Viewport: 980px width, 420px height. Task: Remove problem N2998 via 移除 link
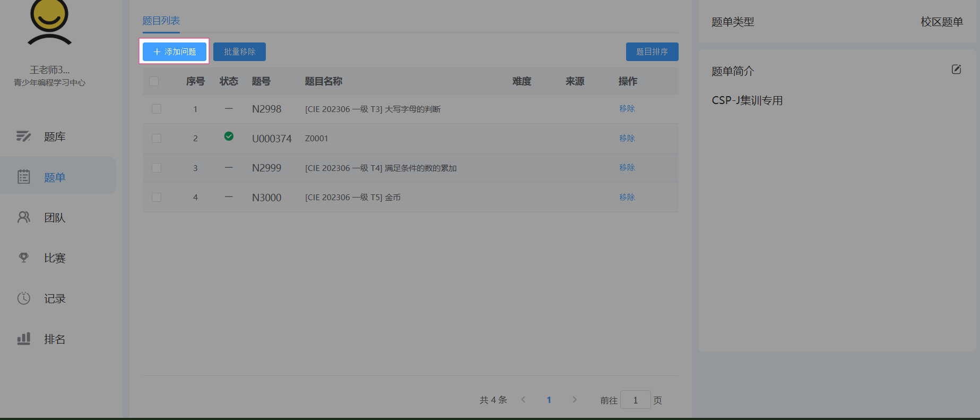tap(627, 108)
